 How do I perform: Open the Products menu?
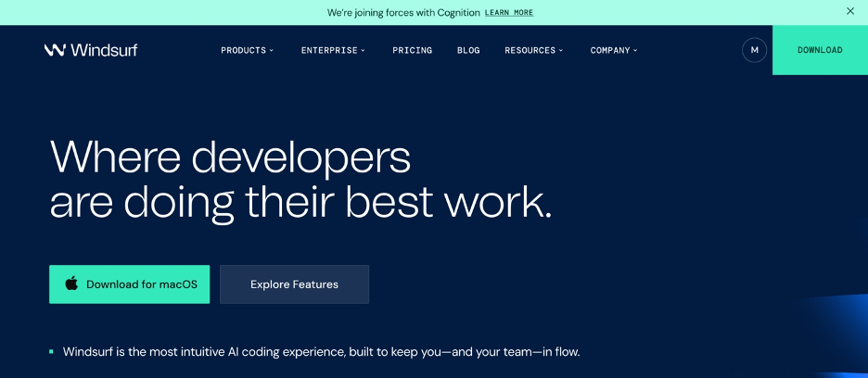[243, 50]
